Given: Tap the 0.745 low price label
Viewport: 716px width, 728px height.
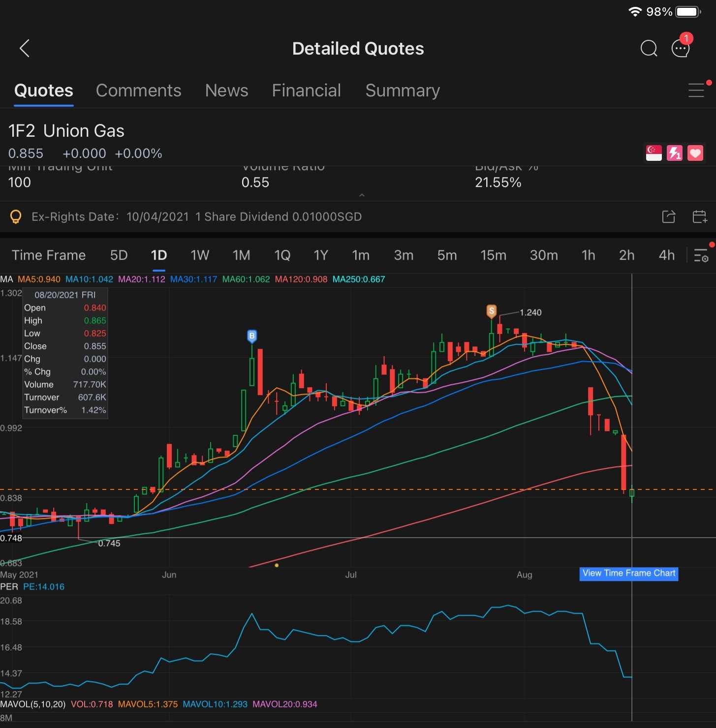Looking at the screenshot, I should click(x=109, y=544).
